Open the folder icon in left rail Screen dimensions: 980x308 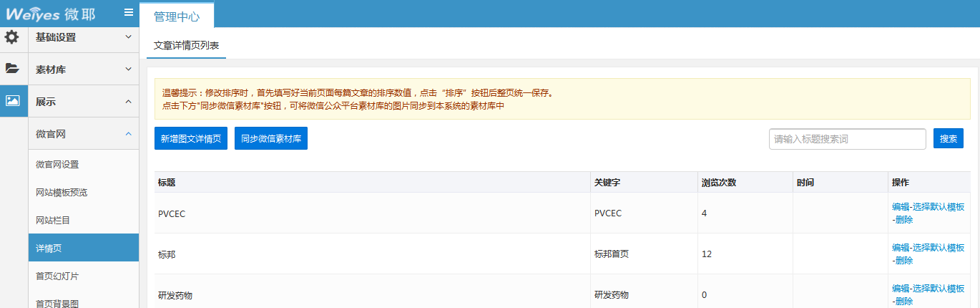12,69
